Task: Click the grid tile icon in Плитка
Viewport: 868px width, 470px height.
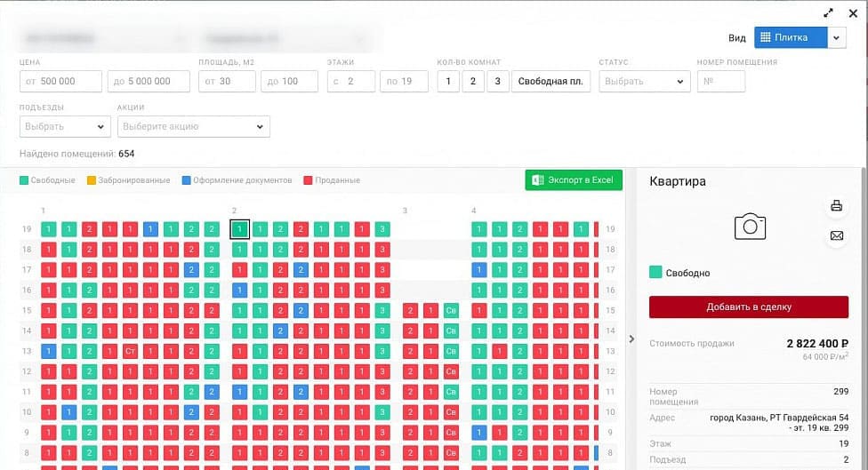Action: coord(766,37)
